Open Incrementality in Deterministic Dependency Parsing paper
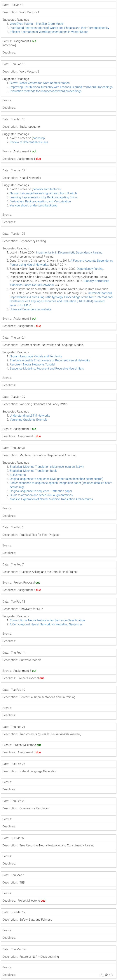 (x=69, y=252)
